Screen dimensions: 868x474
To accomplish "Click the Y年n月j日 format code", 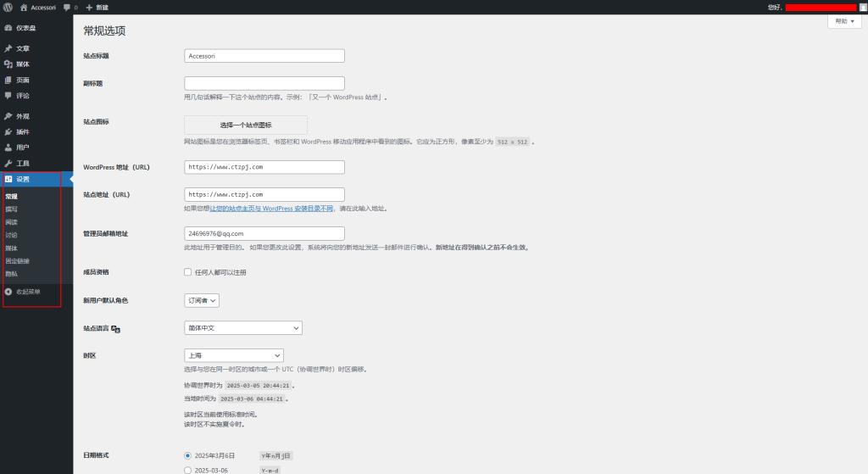I will pyautogui.click(x=275, y=456).
